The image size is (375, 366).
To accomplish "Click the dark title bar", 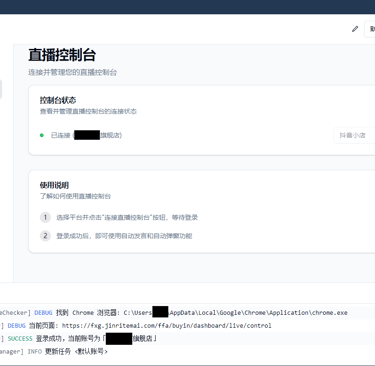I will (187, 7).
